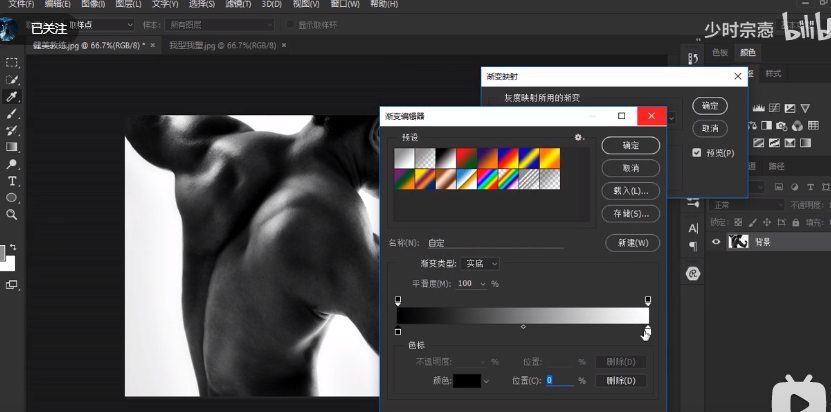Switch to the 路径 panel tab
Viewport: 831px width, 412px height.
click(776, 166)
